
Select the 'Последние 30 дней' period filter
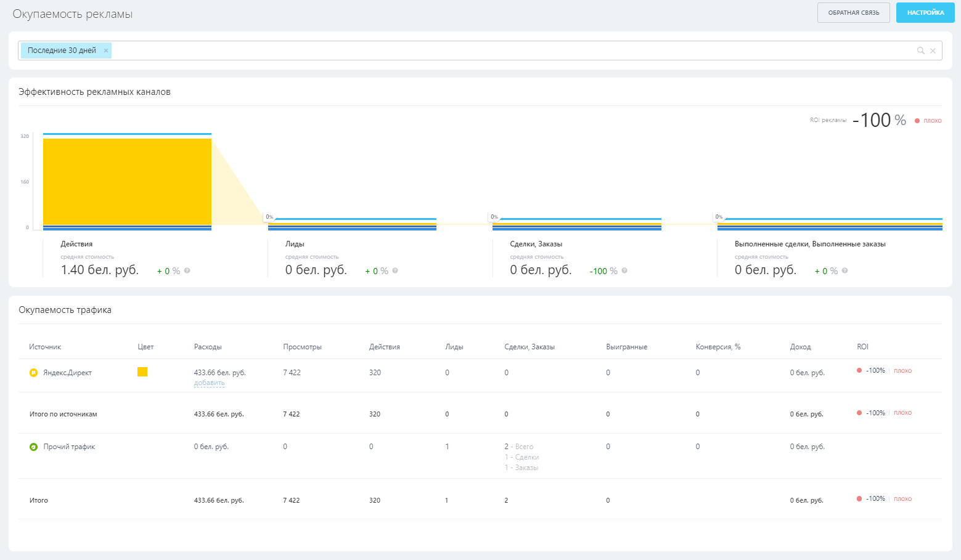(x=61, y=51)
